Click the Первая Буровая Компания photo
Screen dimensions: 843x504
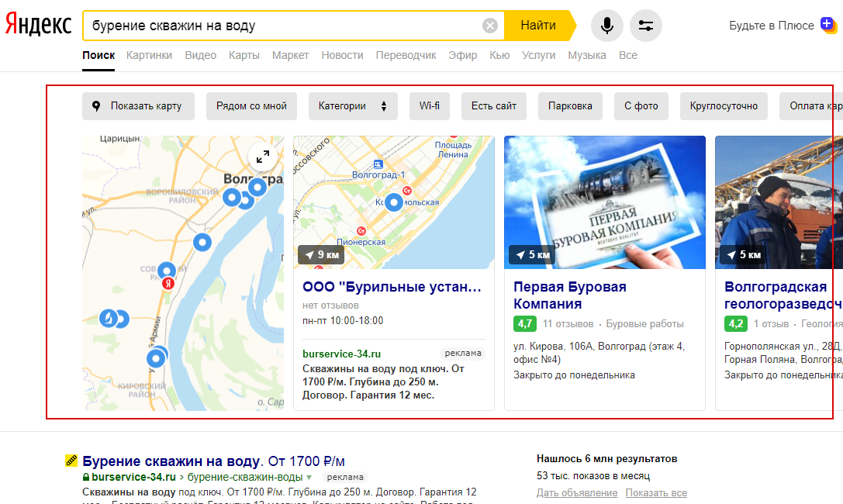click(605, 202)
